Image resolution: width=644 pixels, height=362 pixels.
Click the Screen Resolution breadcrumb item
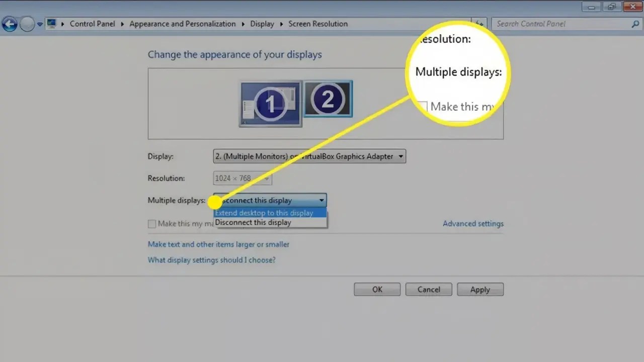click(x=318, y=24)
